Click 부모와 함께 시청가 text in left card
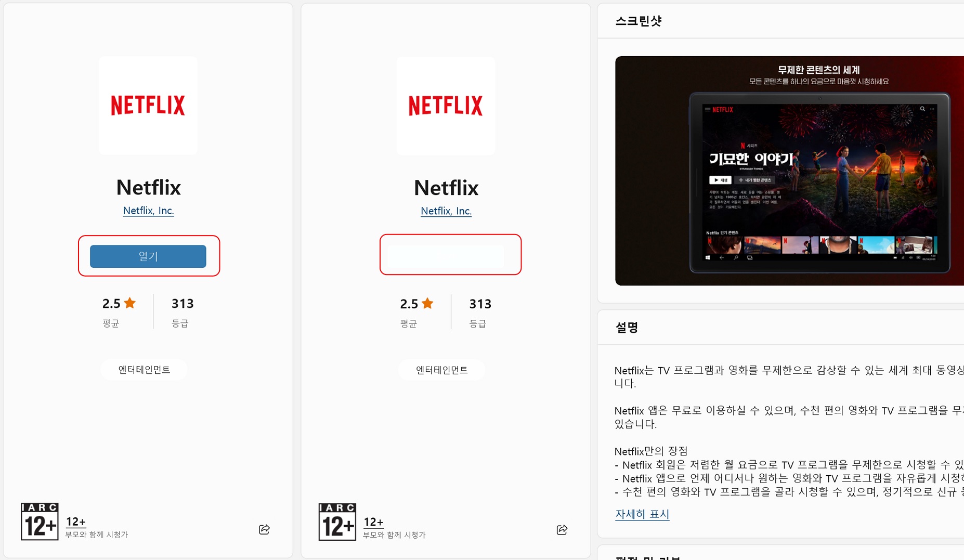The height and width of the screenshot is (560, 964). [x=97, y=535]
